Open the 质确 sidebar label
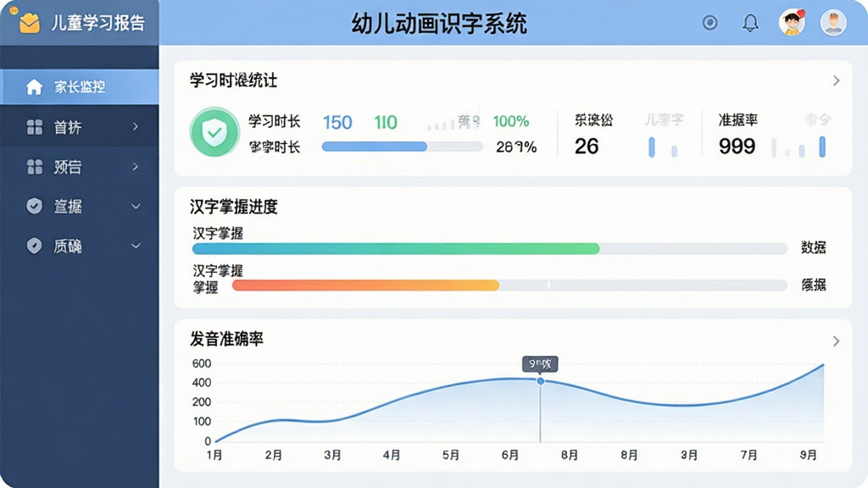This screenshot has width=868, height=488. coord(68,247)
